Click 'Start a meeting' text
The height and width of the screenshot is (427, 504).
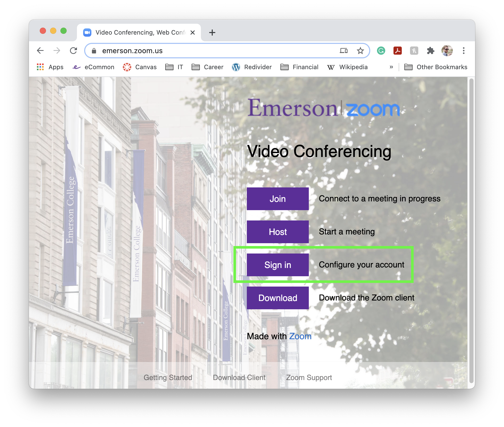pos(347,232)
